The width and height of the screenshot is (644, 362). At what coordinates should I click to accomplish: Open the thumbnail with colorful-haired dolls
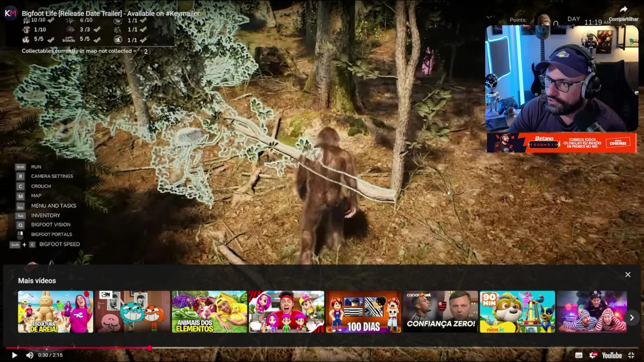pyautogui.click(x=286, y=312)
